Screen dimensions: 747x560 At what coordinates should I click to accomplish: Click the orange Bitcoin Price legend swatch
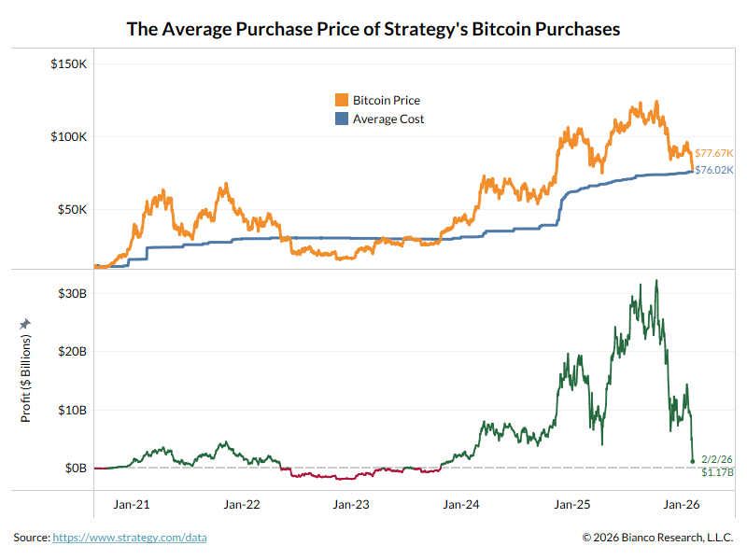pyautogui.click(x=342, y=100)
